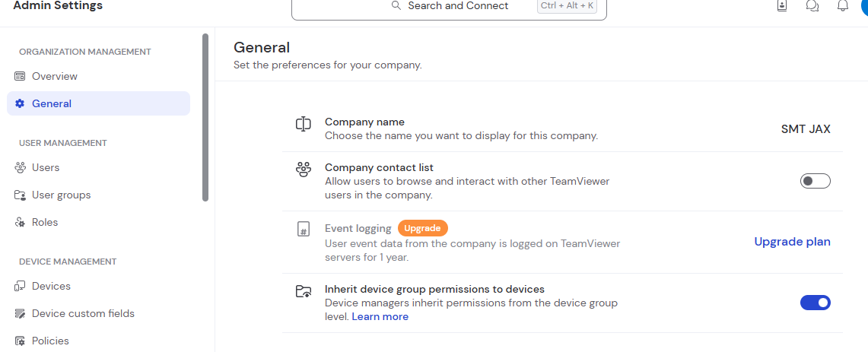Click the General gear icon

click(x=20, y=103)
